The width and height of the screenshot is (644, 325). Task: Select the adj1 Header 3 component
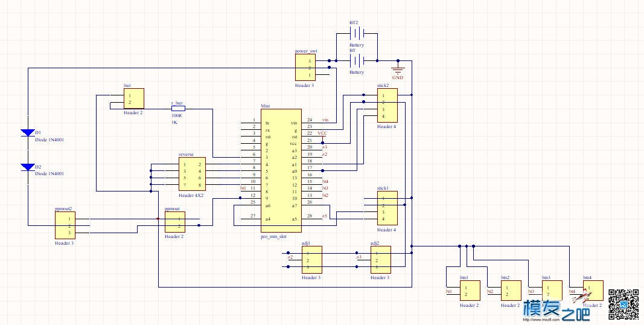click(311, 260)
